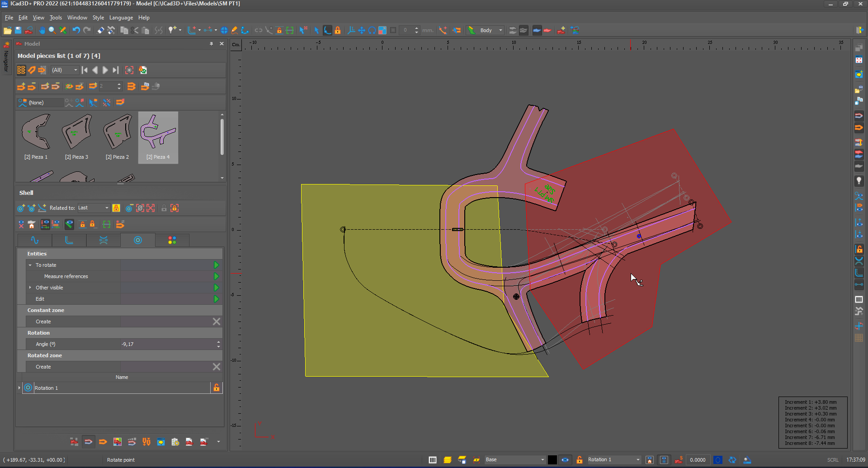Open the Tools menu
The width and height of the screenshot is (868, 468).
pyautogui.click(x=56, y=18)
